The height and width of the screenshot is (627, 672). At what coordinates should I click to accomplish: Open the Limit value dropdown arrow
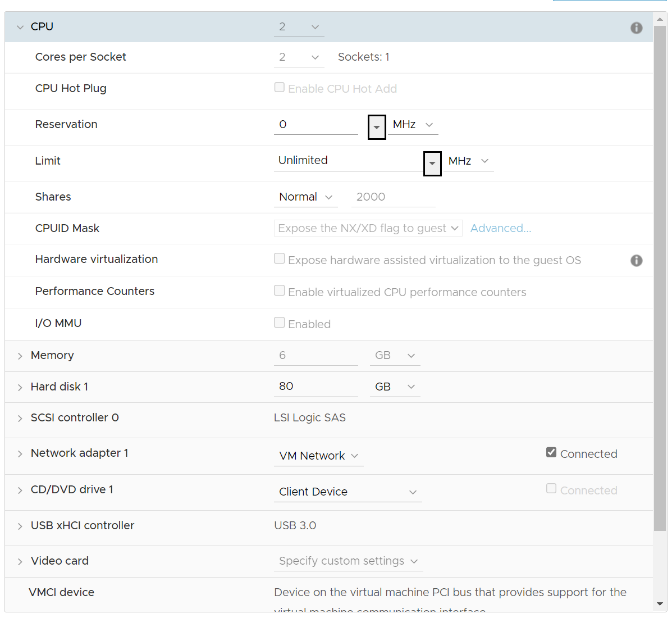click(x=432, y=163)
